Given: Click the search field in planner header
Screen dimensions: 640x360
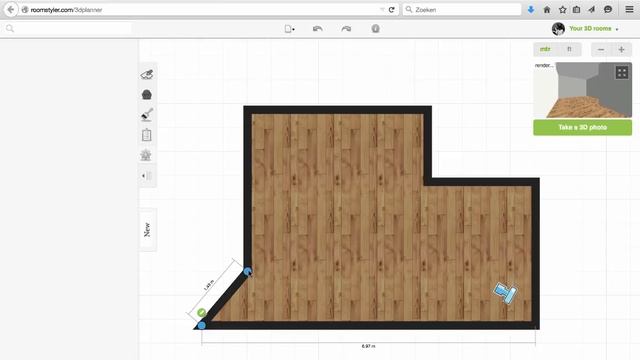Looking at the screenshot, I should tap(69, 28).
